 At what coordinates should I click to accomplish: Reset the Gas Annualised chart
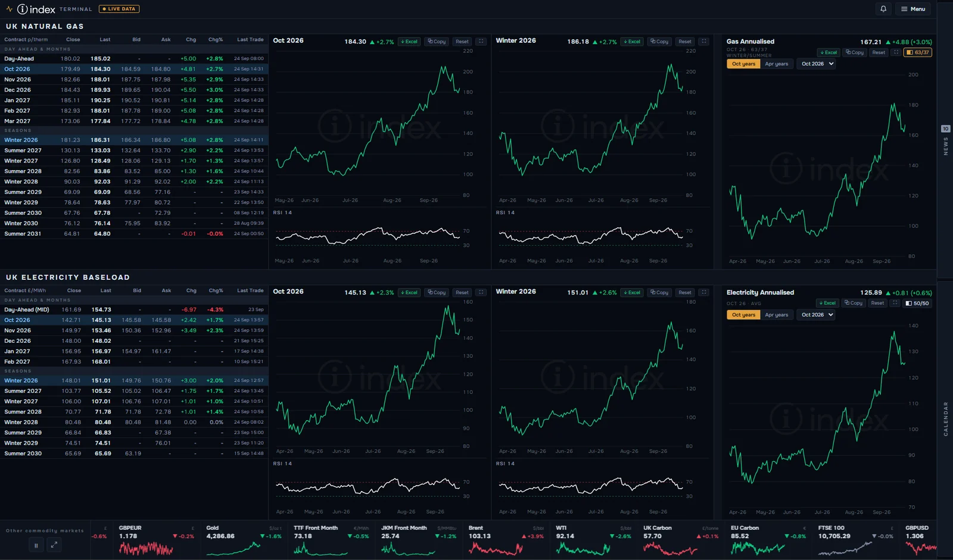(x=879, y=52)
